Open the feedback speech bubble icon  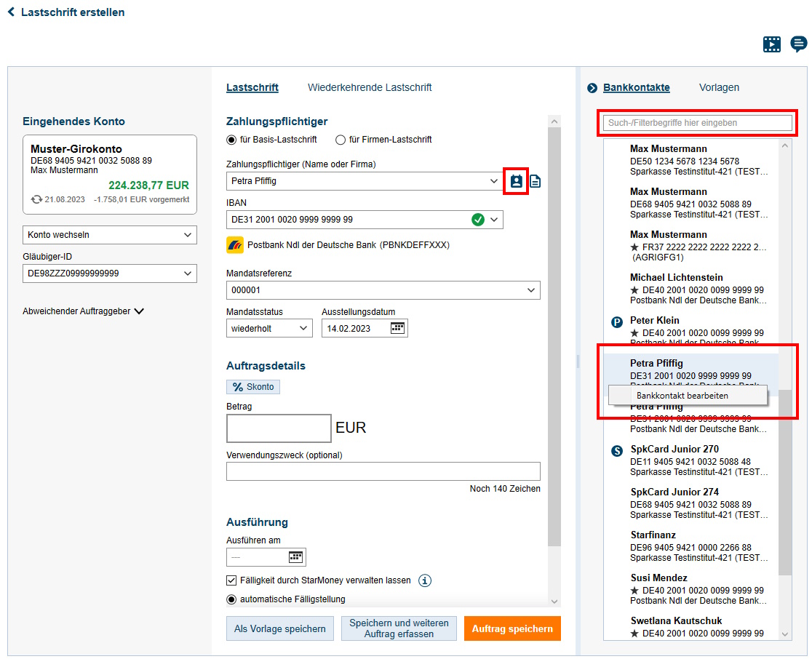coord(798,44)
